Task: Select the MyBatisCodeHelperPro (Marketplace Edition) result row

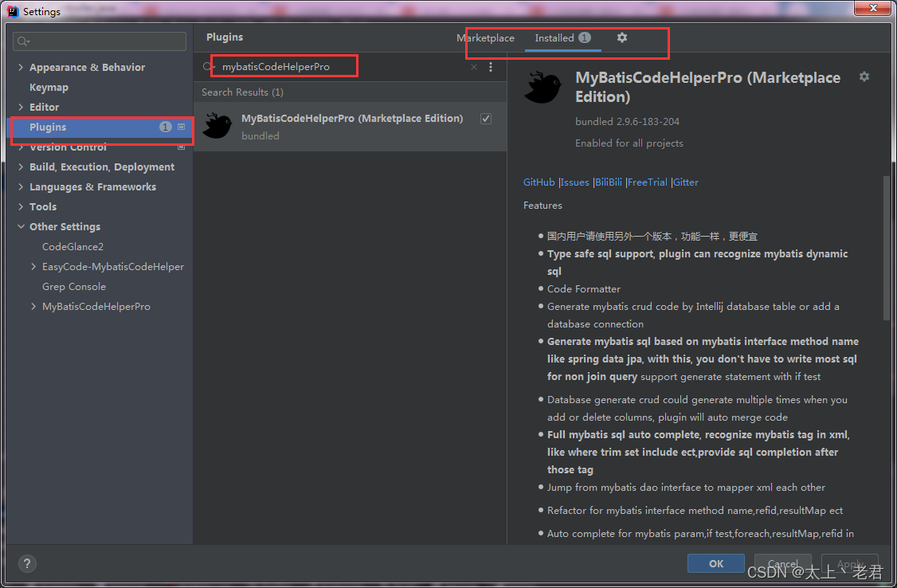Action: [350, 127]
